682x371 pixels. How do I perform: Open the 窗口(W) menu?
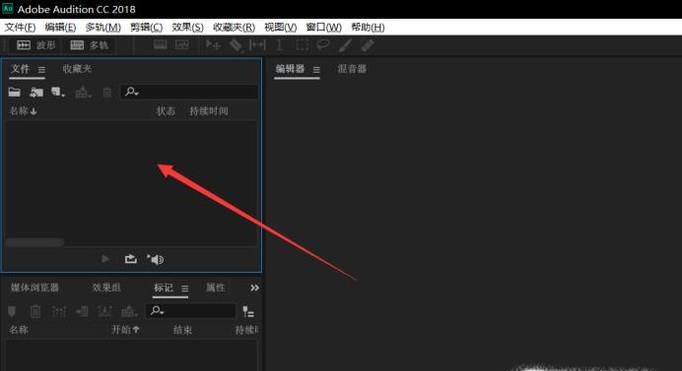point(324,27)
